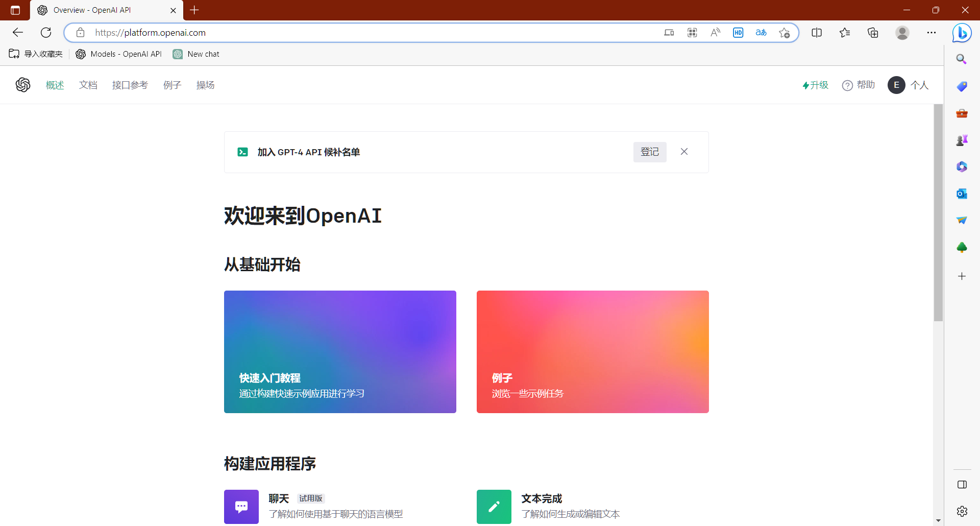Click the 登记 button for GPT-4 waitlist
Viewport: 980px width, 526px height.
point(649,152)
